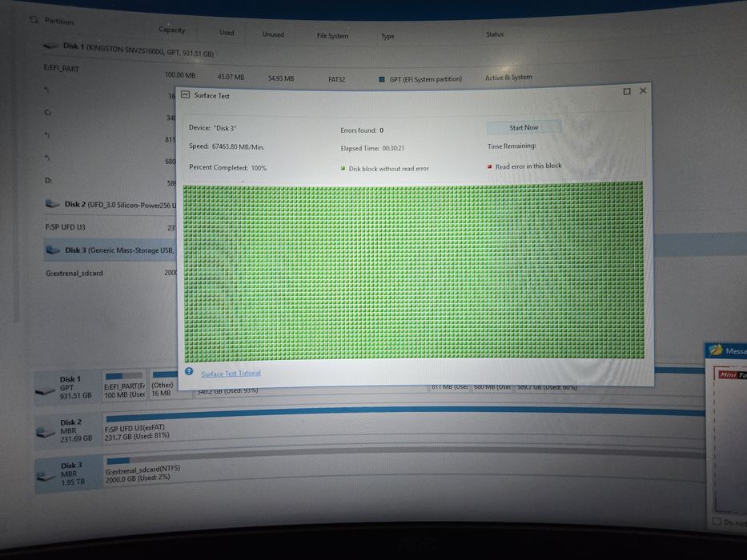This screenshot has width=747, height=560.
Task: Select Disk 1 KINGSTON row in list
Action: point(138,50)
